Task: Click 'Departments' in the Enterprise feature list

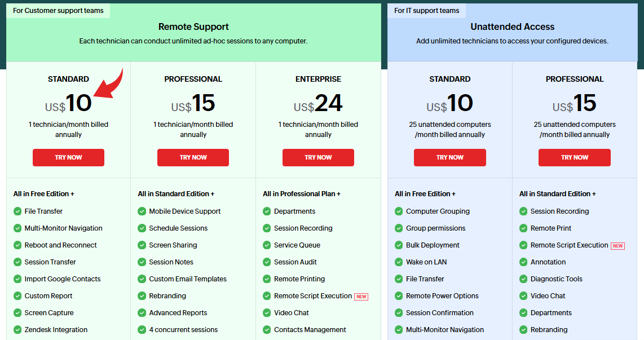Action: (294, 211)
